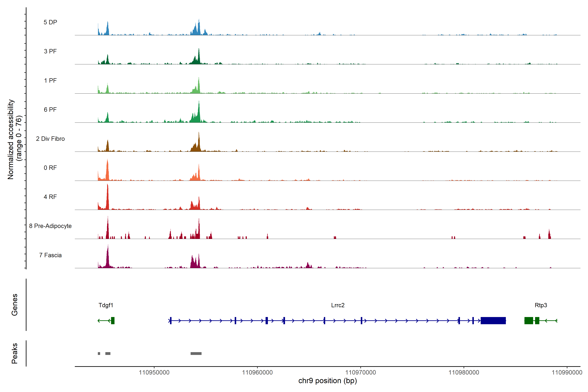Click the 5 DP track label
The width and height of the screenshot is (588, 392).
50,22
